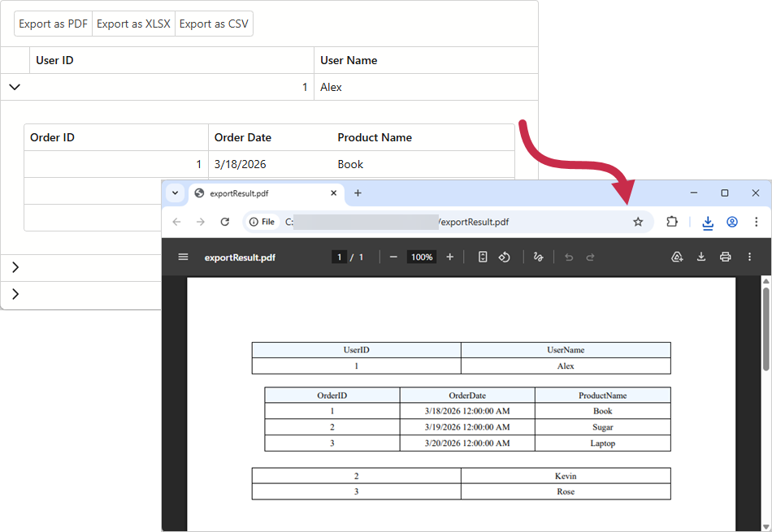Click the PDF viewer vertical scrollbar

(765, 329)
